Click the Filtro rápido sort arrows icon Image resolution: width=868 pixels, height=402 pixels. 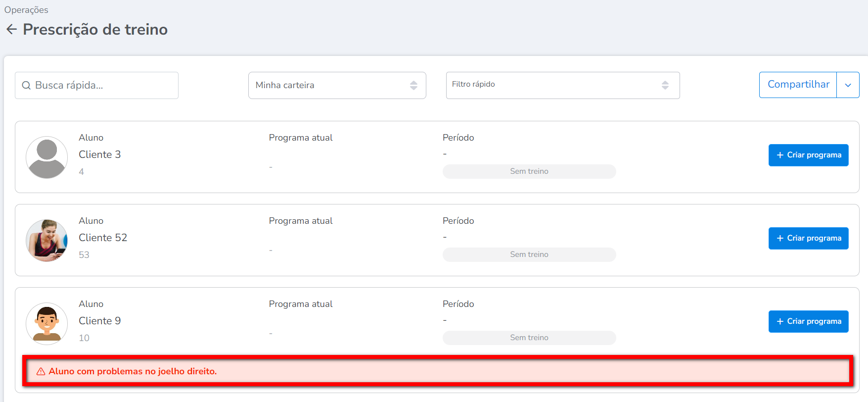pos(665,85)
